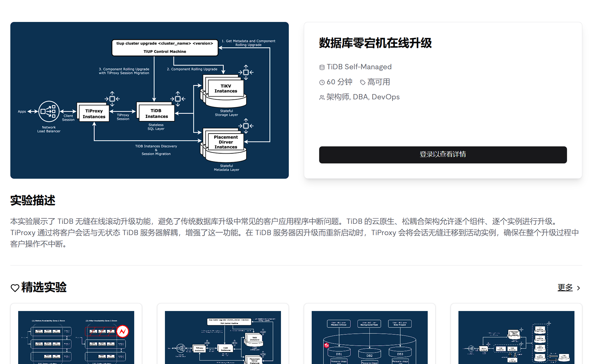Select the 高可用 tag label

(378, 82)
